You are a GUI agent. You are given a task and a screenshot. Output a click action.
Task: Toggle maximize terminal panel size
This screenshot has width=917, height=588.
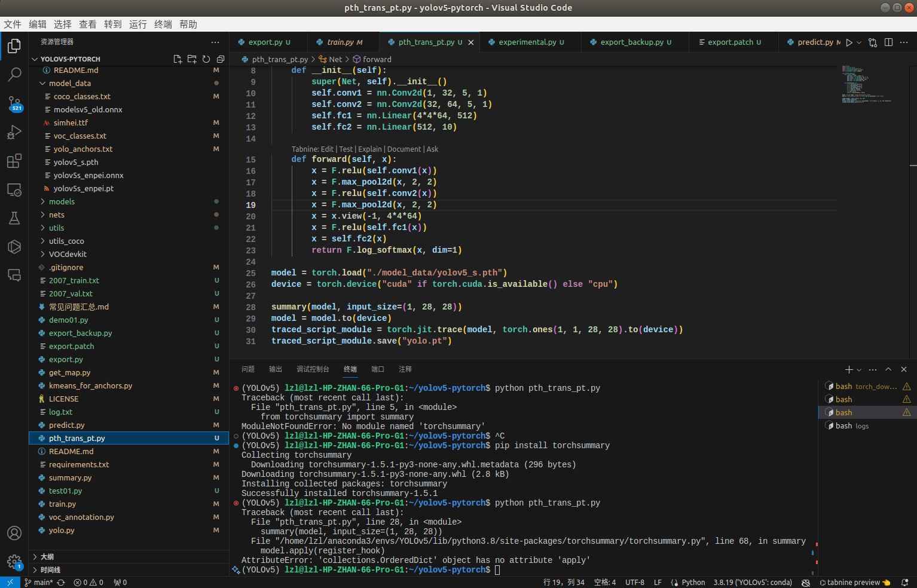[888, 369]
